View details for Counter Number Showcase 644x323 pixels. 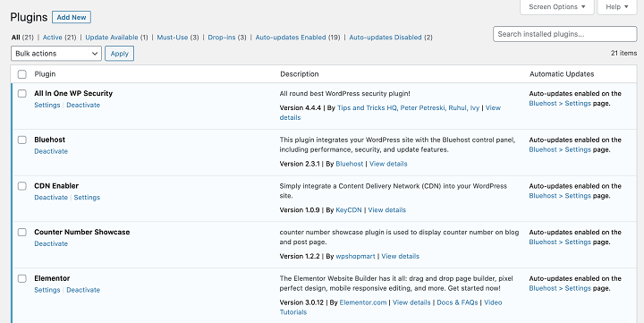[401, 257]
